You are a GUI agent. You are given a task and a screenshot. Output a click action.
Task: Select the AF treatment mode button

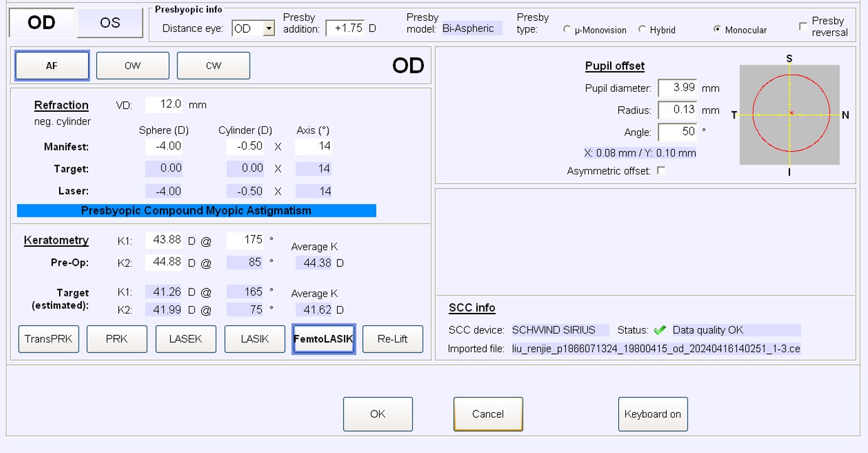[52, 65]
